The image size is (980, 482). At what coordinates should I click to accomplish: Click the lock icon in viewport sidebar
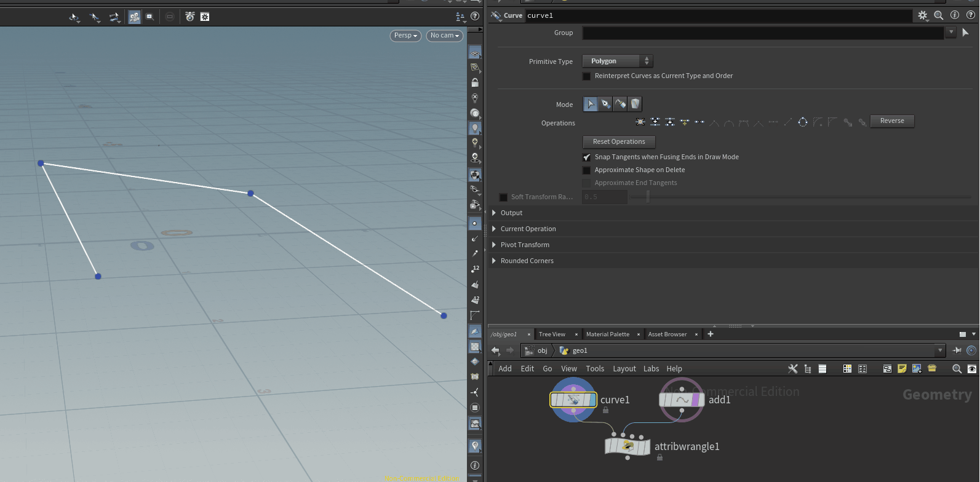pos(475,82)
